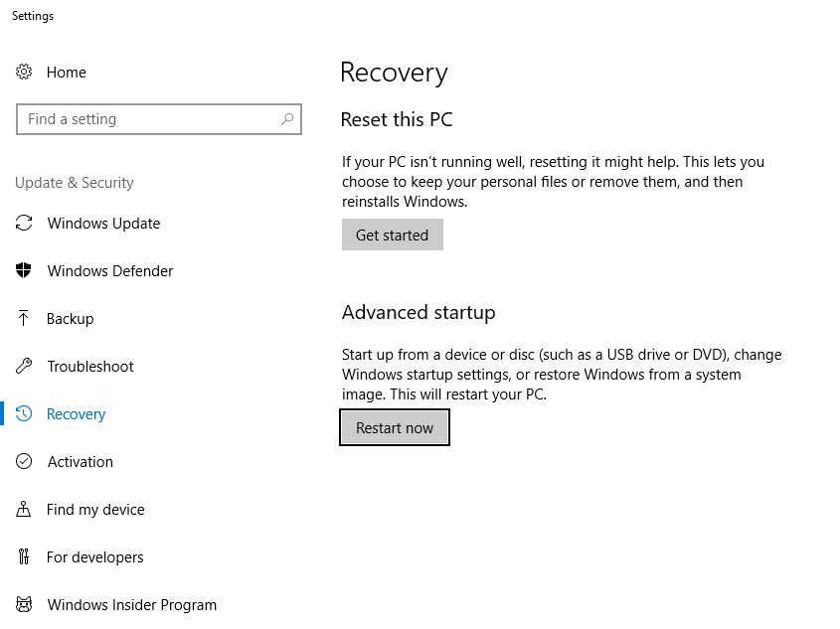The height and width of the screenshot is (629, 840).
Task: Return to Settings Home
Action: coord(66,73)
